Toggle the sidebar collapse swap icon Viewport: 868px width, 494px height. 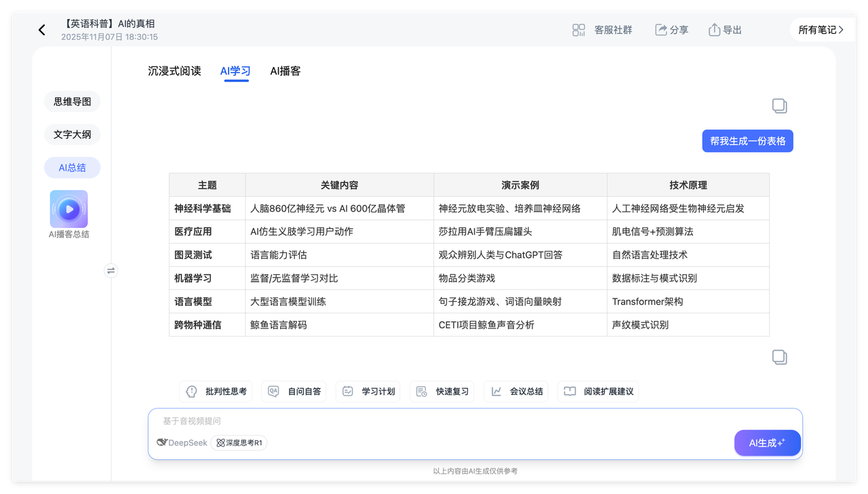click(x=111, y=271)
